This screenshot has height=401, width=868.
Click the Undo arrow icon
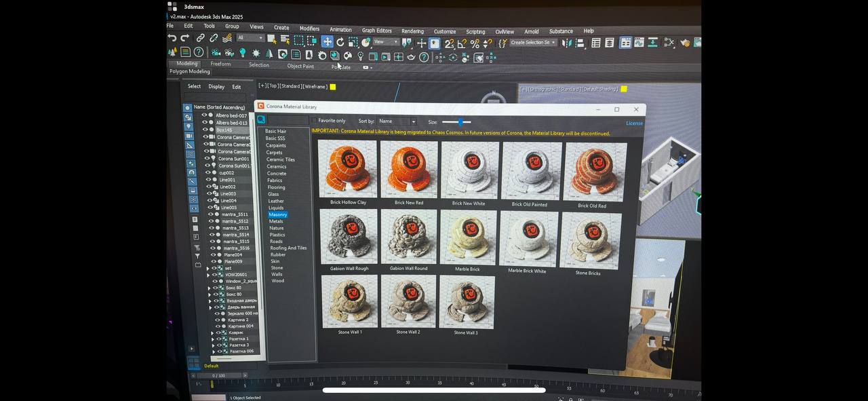(172, 38)
